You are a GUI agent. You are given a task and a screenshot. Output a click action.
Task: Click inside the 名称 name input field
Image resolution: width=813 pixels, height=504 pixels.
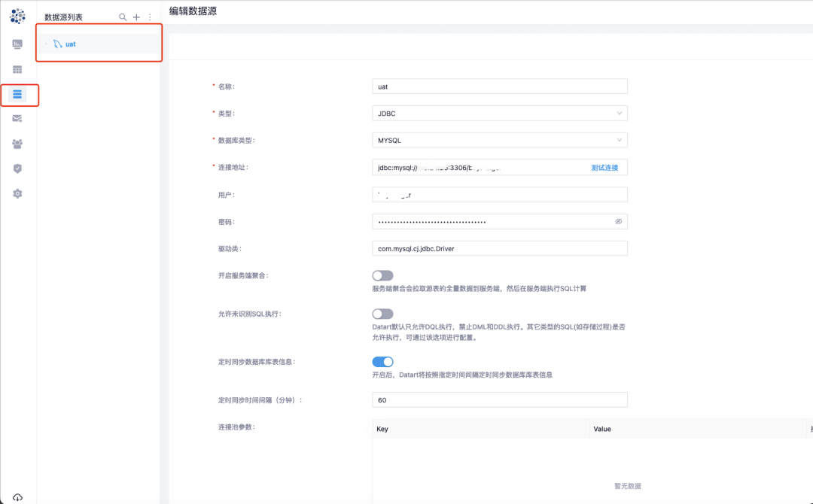tap(499, 86)
